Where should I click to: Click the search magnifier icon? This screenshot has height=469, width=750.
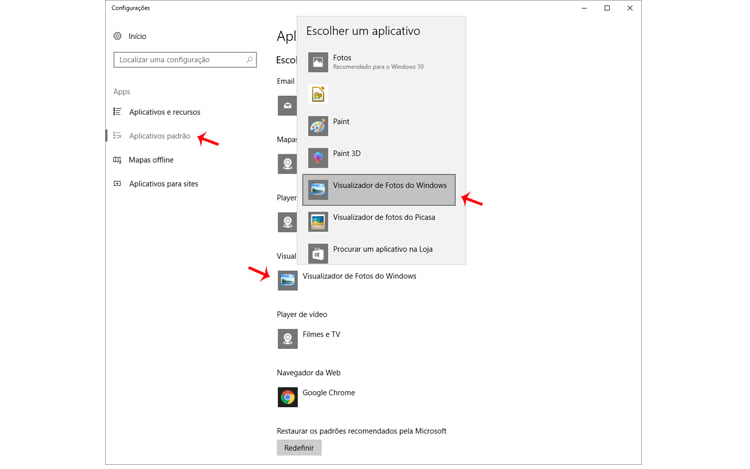click(x=249, y=60)
